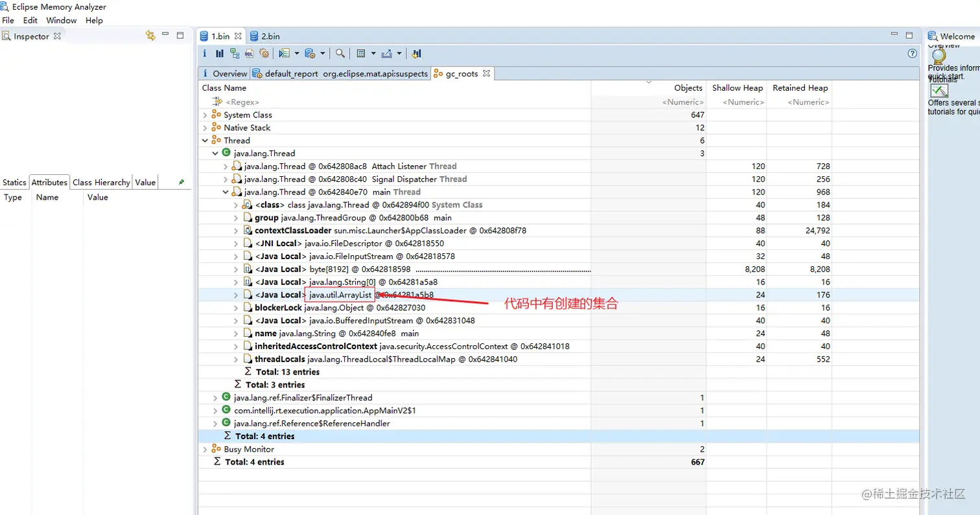Click the Help question mark icon
Image resolution: width=980 pixels, height=515 pixels.
click(x=913, y=54)
